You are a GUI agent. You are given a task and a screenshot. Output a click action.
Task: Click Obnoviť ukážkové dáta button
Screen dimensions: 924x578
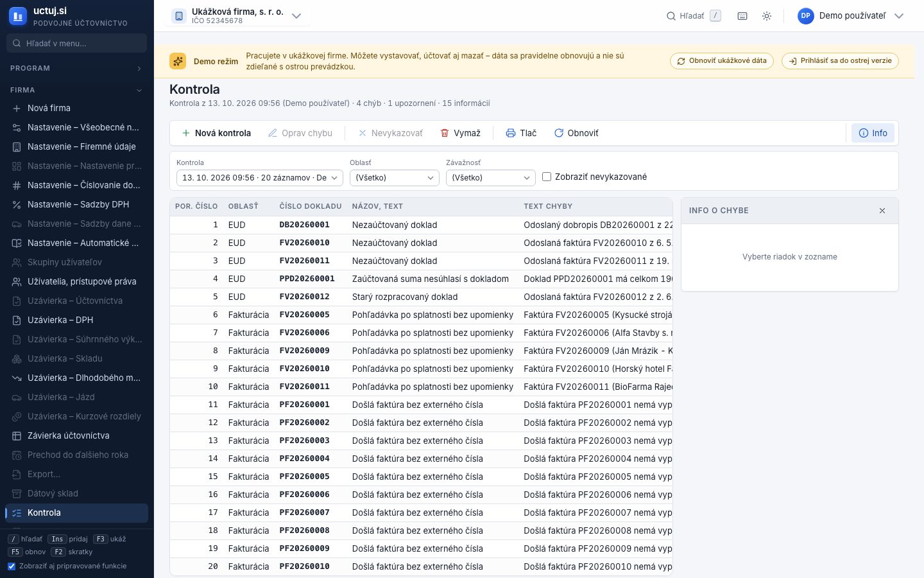pyautogui.click(x=722, y=61)
